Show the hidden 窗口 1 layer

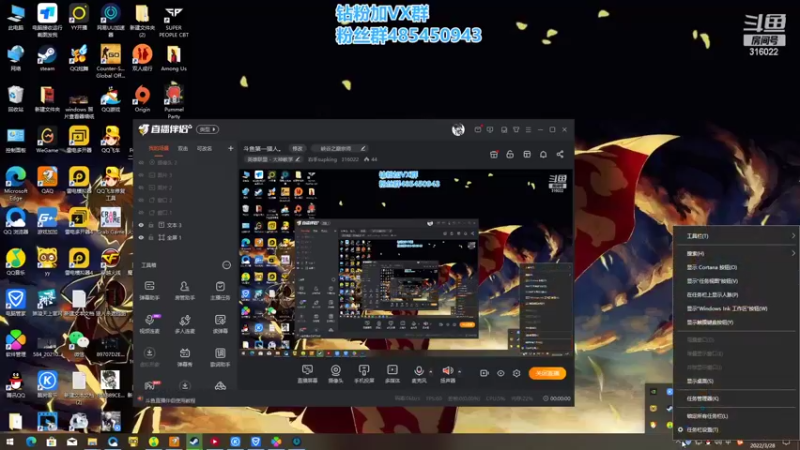[141, 212]
